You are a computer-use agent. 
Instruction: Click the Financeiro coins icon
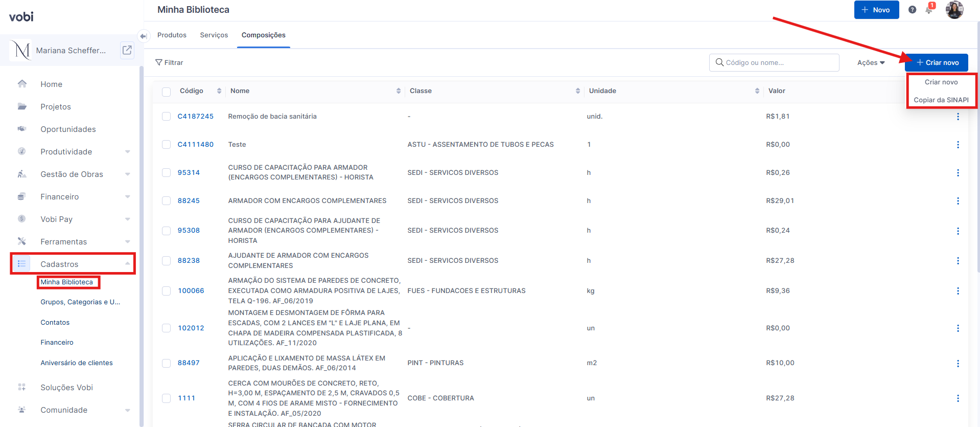(x=22, y=196)
